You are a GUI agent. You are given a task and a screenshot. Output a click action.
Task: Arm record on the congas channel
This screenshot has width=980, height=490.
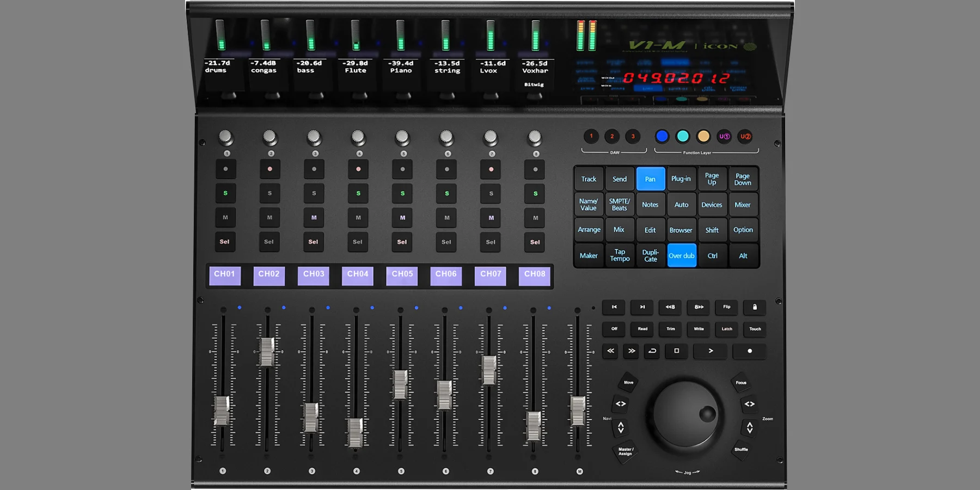(x=269, y=169)
